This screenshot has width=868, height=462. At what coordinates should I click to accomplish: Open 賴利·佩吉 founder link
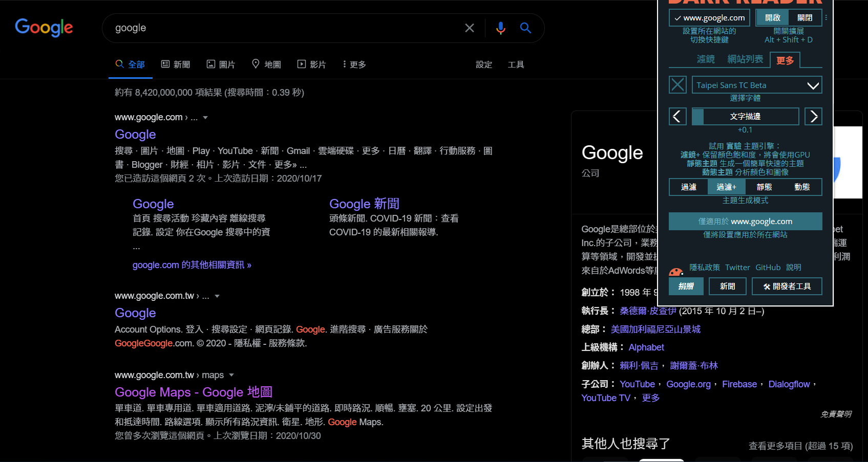point(639,366)
